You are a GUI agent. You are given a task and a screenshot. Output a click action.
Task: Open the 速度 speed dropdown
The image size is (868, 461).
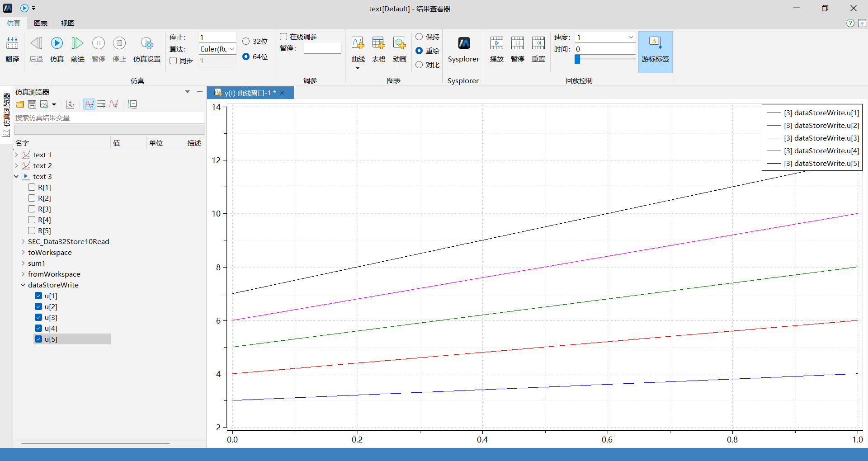click(x=631, y=37)
